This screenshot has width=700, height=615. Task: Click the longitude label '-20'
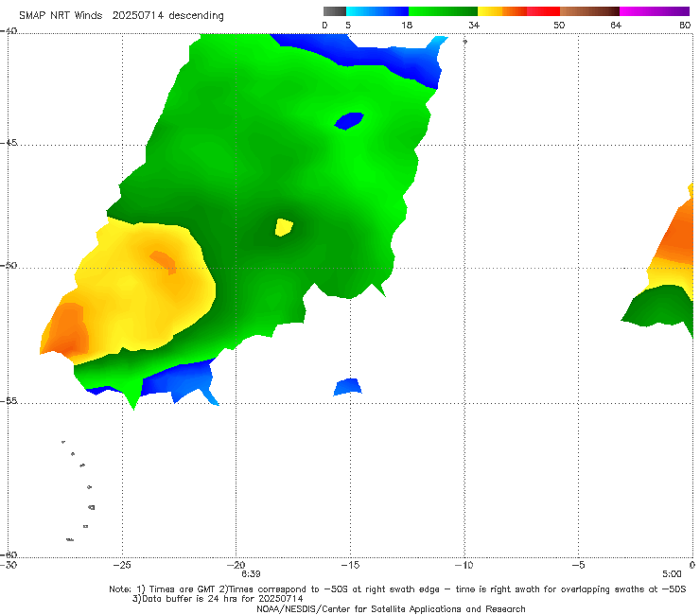[x=236, y=565]
